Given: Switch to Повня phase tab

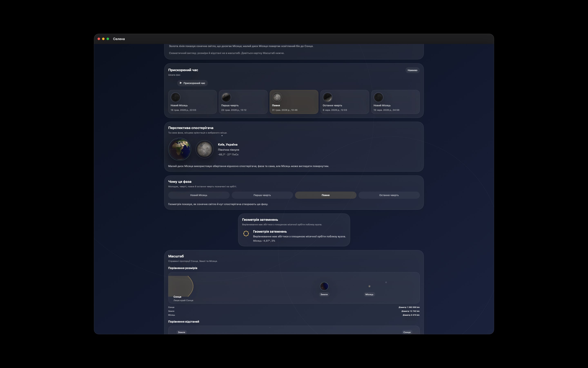Looking at the screenshot, I should click(x=326, y=195).
